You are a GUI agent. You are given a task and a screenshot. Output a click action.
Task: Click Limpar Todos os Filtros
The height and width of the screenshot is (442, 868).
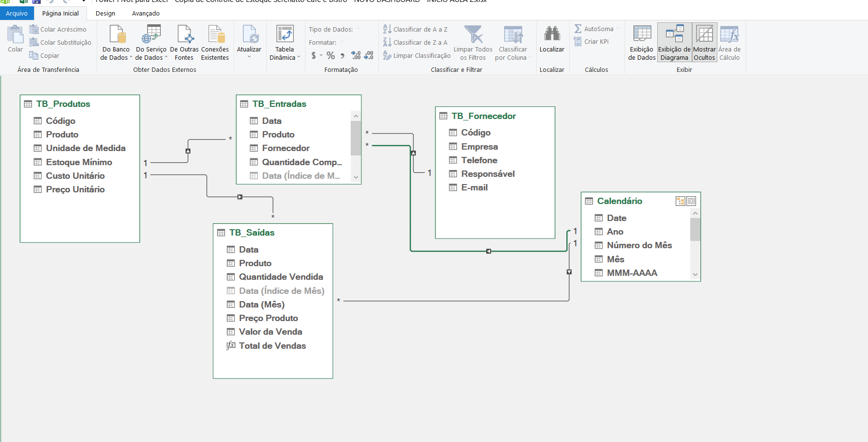[473, 43]
